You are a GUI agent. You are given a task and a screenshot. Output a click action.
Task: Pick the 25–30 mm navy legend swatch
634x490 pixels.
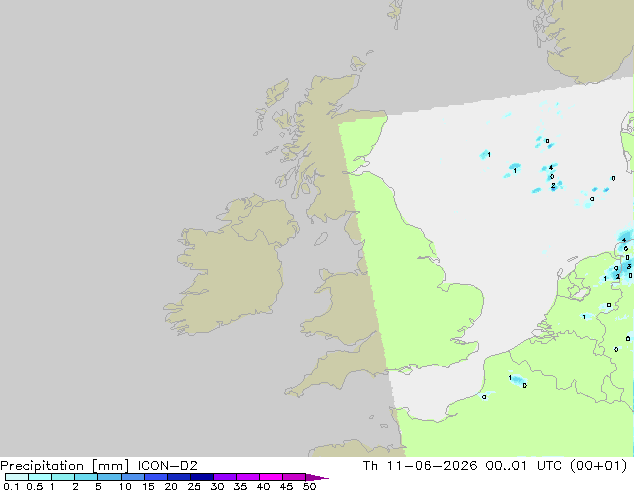(201, 477)
